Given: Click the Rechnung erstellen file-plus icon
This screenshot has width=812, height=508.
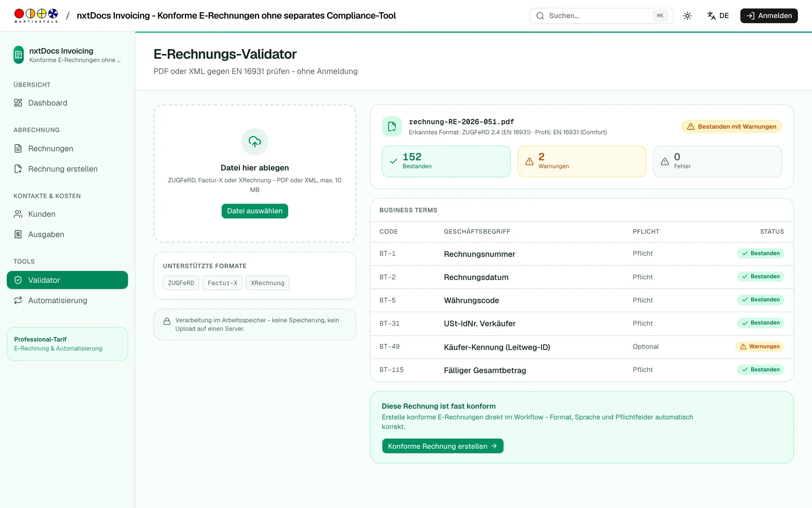Looking at the screenshot, I should 18,169.
